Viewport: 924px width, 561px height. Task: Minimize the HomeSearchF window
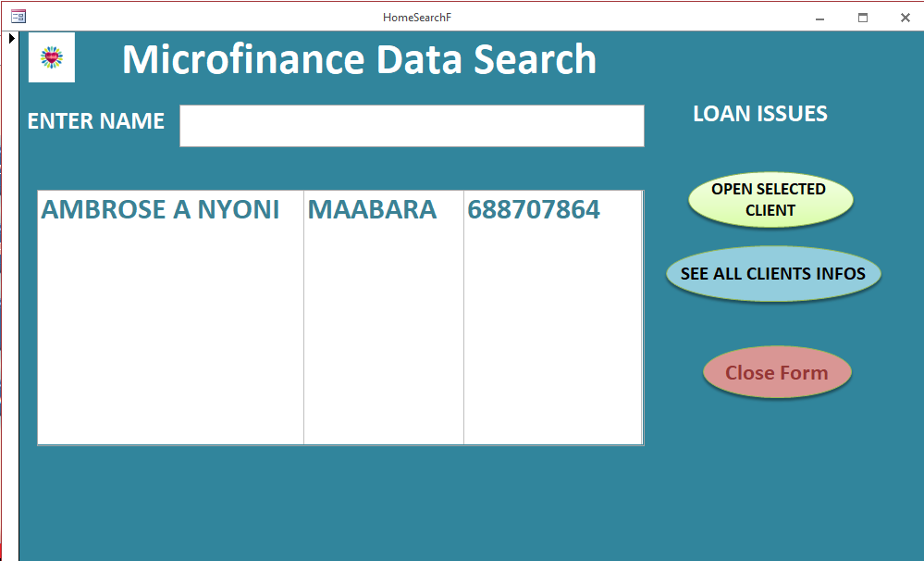coord(819,18)
